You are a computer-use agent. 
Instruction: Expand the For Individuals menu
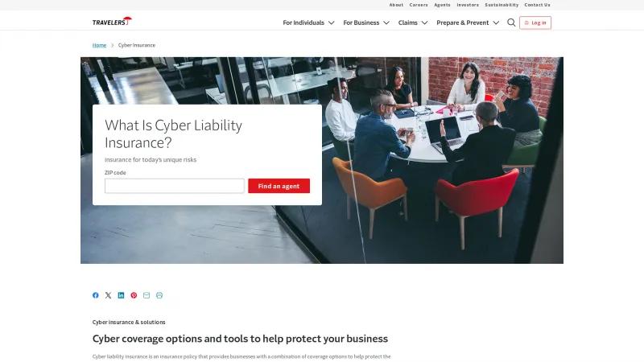tap(308, 23)
